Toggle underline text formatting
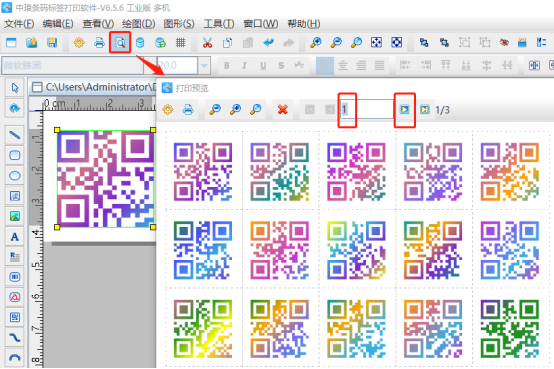554x369 pixels. point(263,65)
